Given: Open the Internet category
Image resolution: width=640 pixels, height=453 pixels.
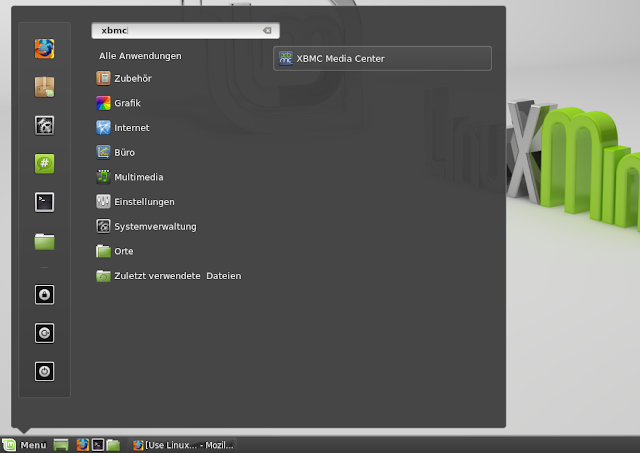Looking at the screenshot, I should tap(123, 128).
